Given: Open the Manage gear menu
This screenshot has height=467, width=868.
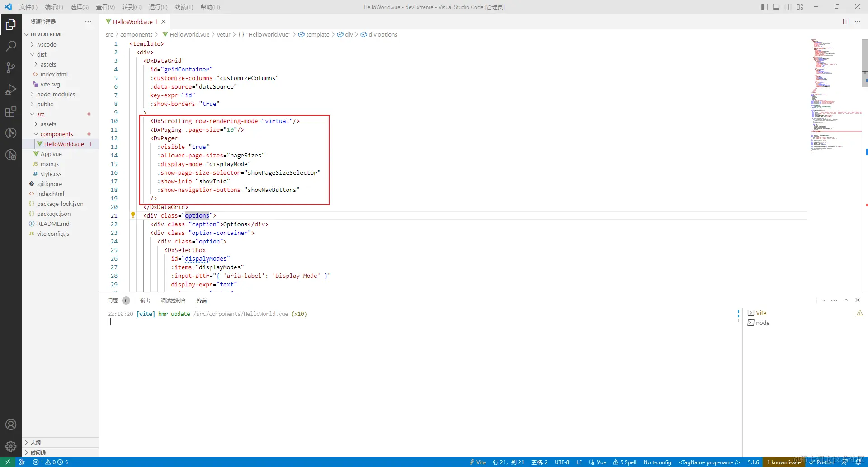Looking at the screenshot, I should tap(11, 446).
